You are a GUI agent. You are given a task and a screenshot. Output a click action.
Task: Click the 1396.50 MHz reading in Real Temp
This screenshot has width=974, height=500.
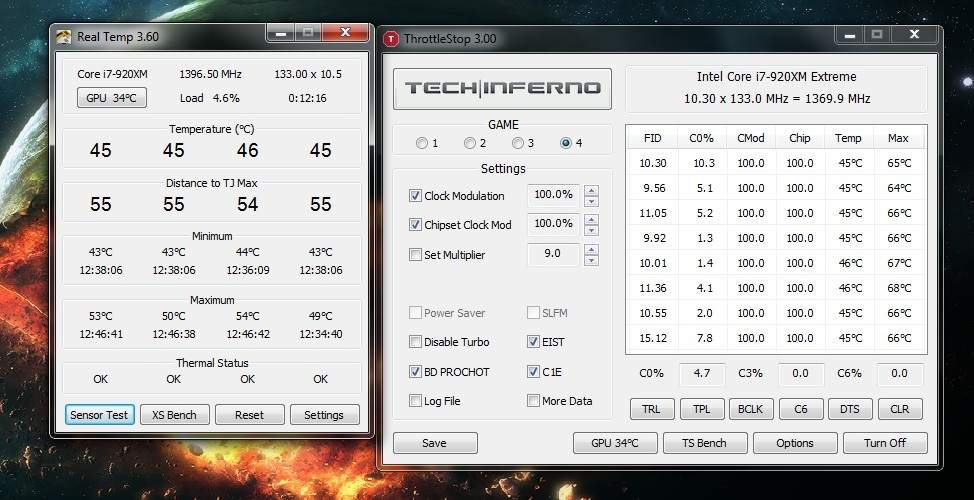(x=211, y=74)
